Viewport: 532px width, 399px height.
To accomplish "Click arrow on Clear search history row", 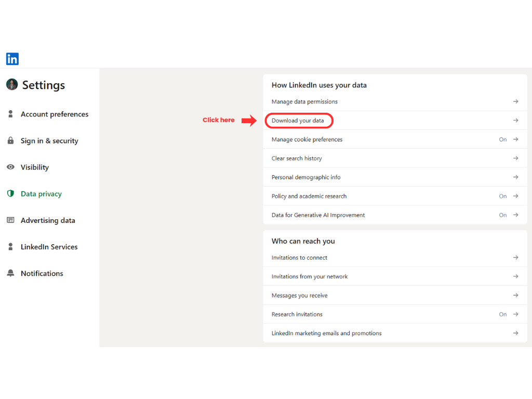I will [516, 158].
